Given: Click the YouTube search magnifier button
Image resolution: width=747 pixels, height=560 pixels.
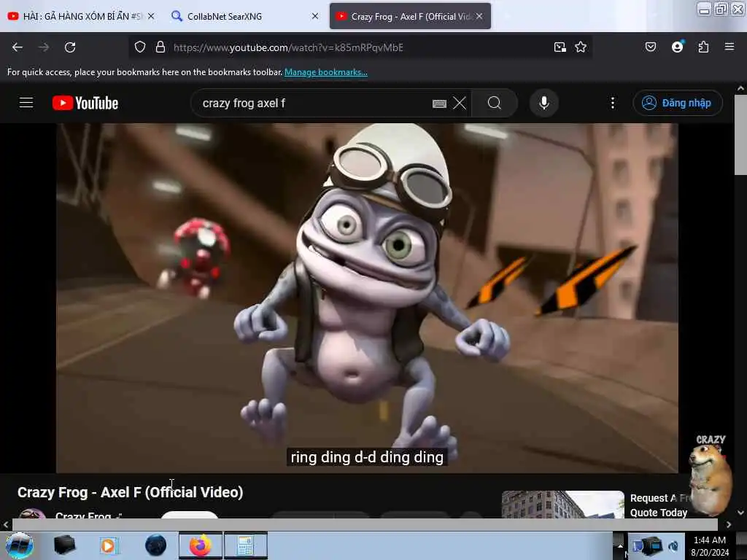Looking at the screenshot, I should [495, 103].
